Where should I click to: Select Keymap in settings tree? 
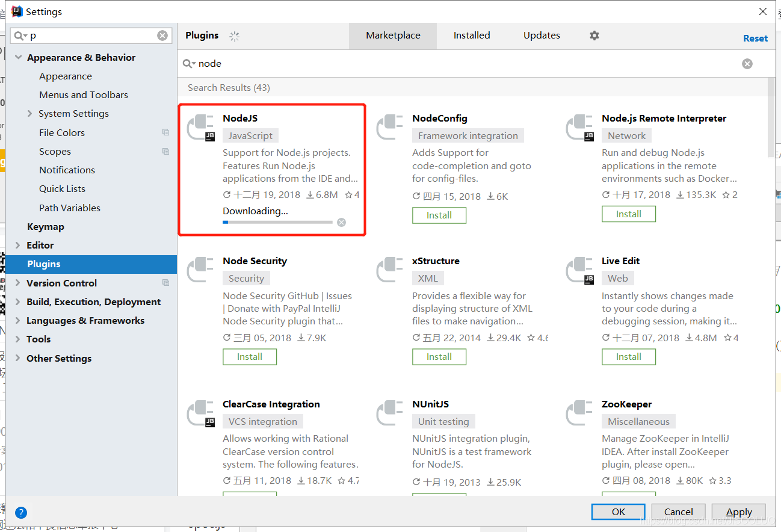46,227
